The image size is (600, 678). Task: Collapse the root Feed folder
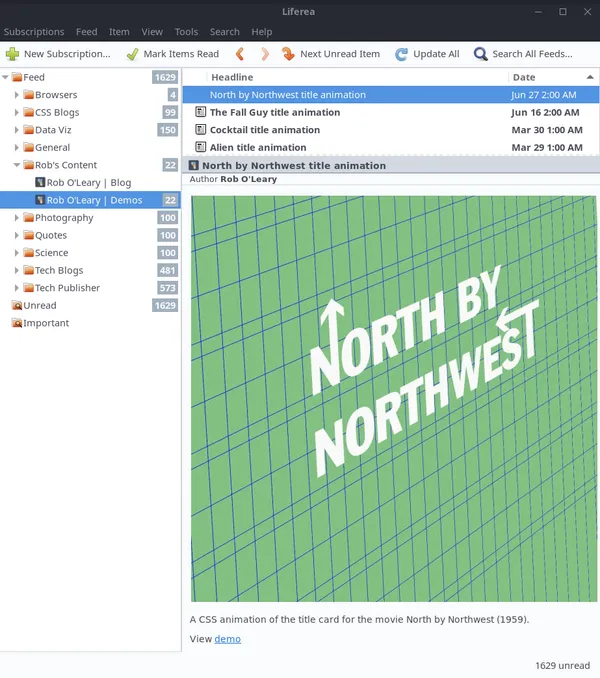tap(5, 77)
